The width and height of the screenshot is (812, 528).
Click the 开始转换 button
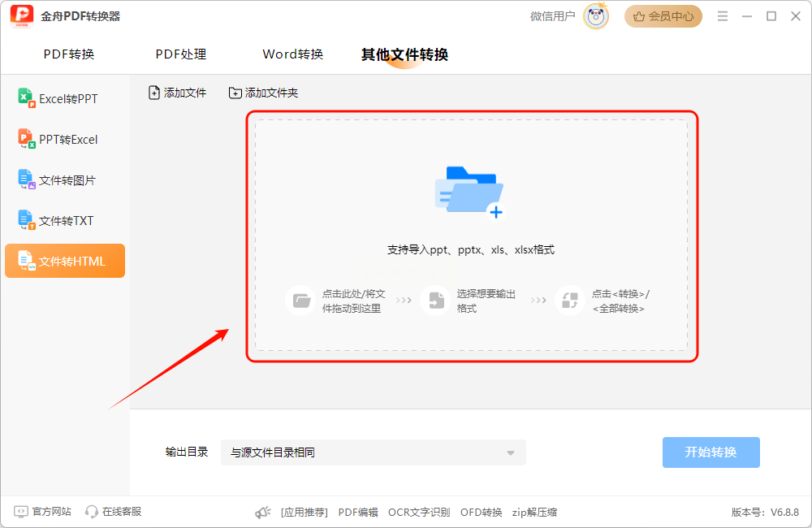711,452
